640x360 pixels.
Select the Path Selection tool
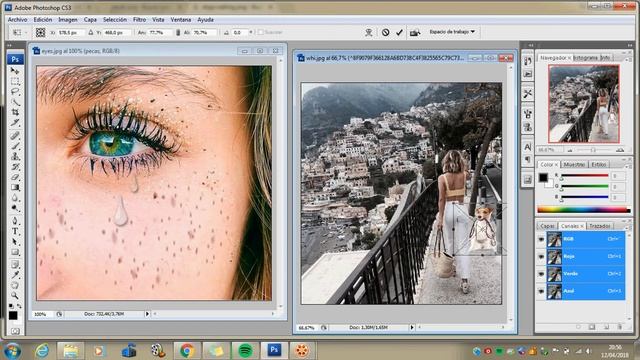coord(15,242)
